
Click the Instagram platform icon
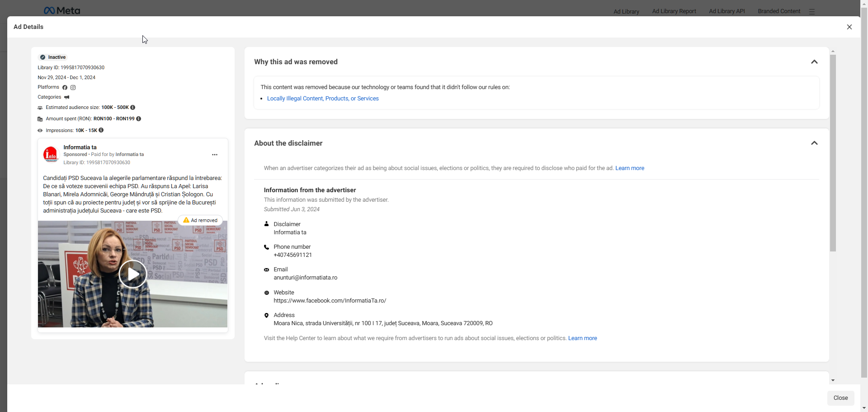tap(73, 88)
